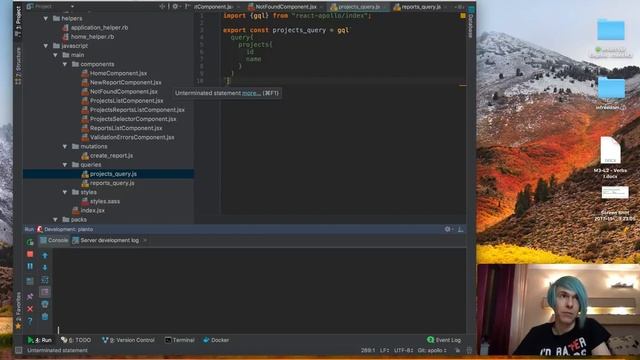Open the Version Control tool window
This screenshot has height=360, width=640.
(128, 340)
